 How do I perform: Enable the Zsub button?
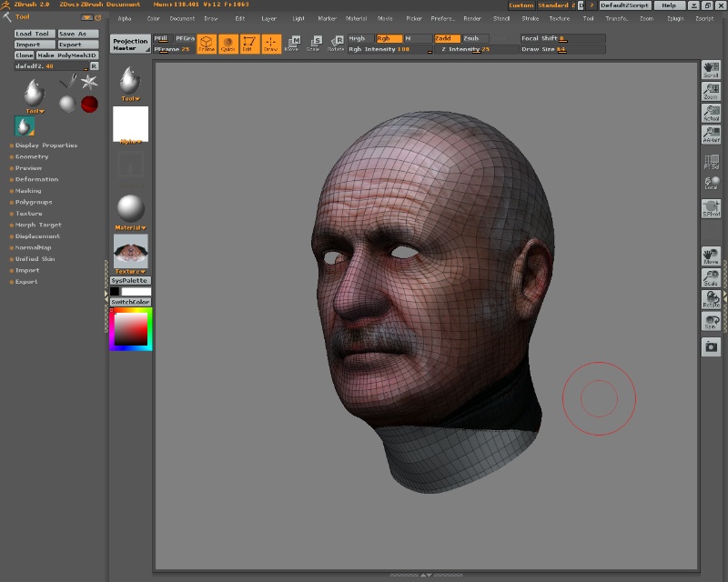point(475,38)
